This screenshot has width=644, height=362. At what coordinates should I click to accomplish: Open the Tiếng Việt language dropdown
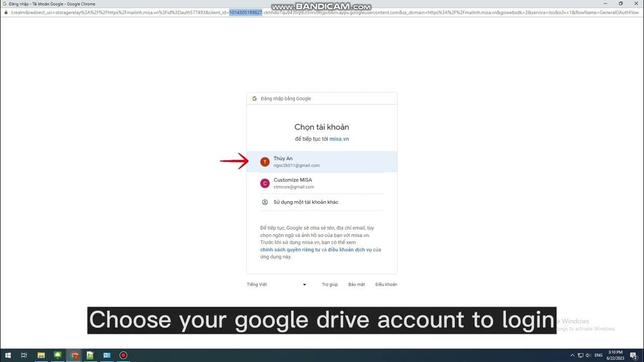point(277,285)
